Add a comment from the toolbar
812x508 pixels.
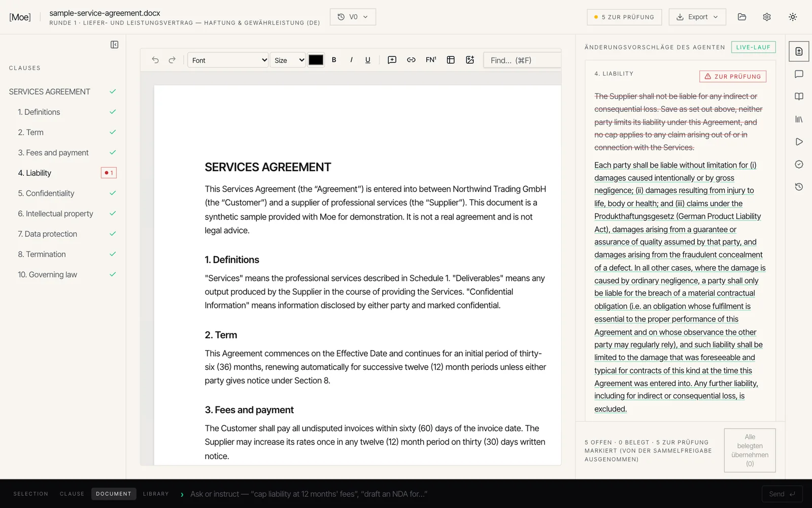pos(392,60)
